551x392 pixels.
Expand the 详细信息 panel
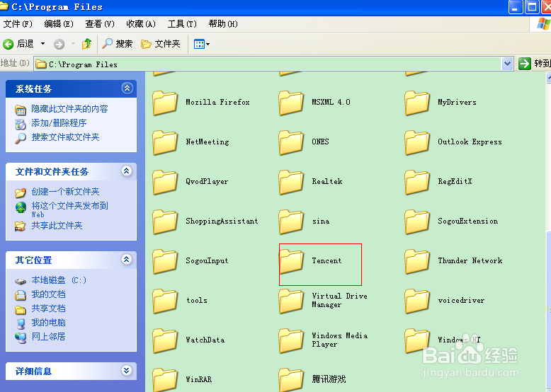[127, 370]
